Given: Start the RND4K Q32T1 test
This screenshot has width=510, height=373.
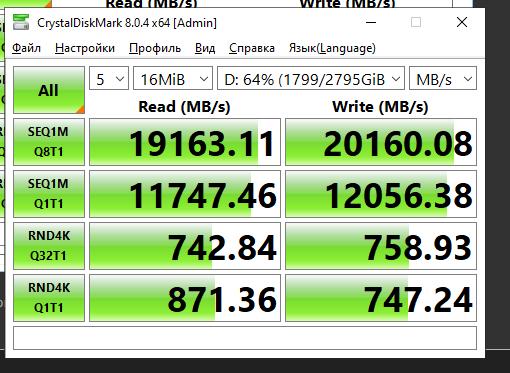Looking at the screenshot, I should click(49, 246).
